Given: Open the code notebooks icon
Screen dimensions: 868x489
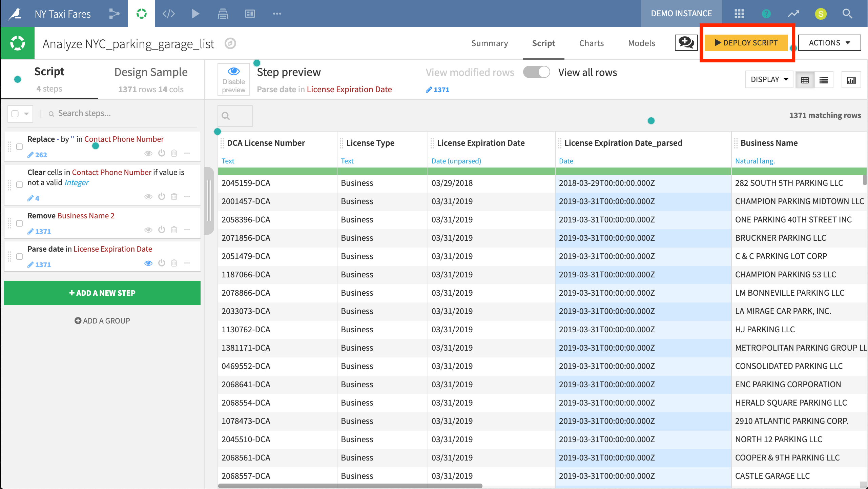Looking at the screenshot, I should [168, 14].
